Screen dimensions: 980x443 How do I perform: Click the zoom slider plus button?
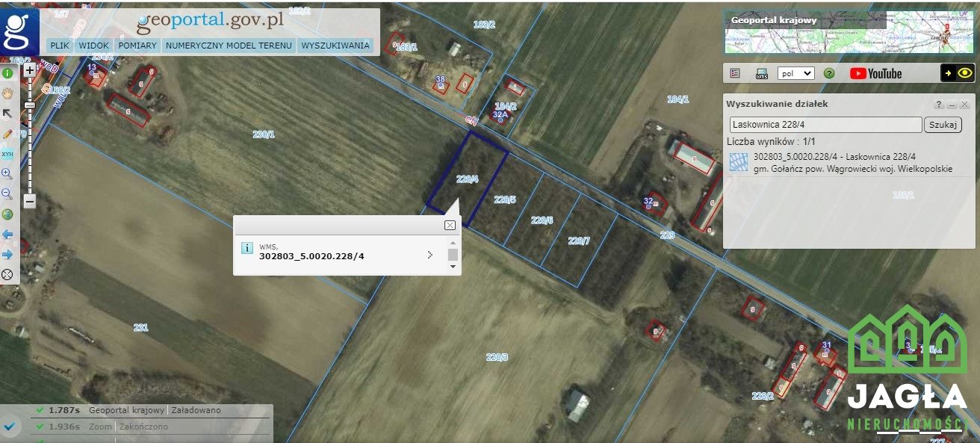point(29,71)
